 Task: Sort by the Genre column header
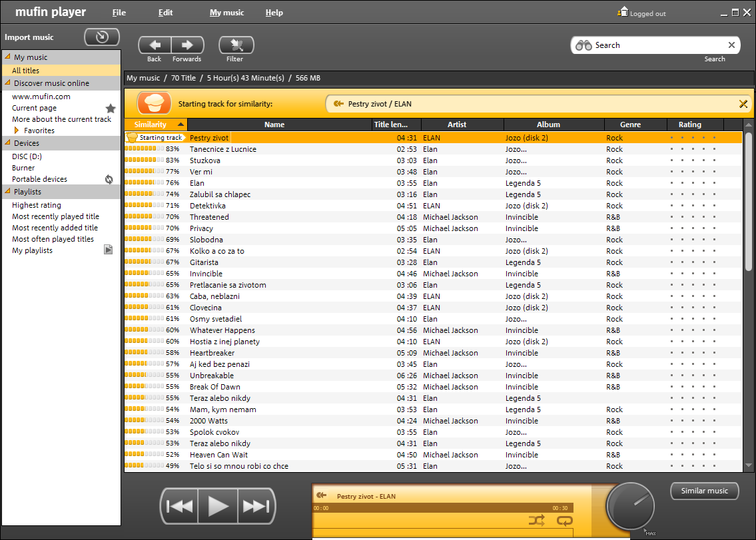(x=636, y=125)
